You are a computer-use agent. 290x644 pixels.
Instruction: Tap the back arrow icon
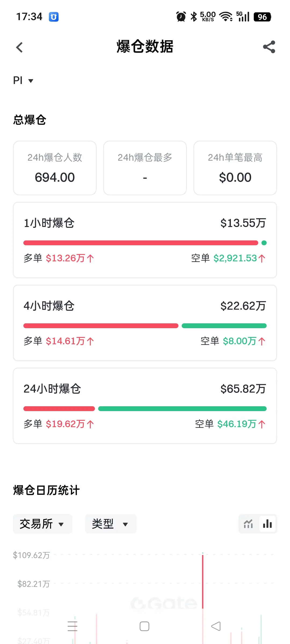[x=19, y=47]
